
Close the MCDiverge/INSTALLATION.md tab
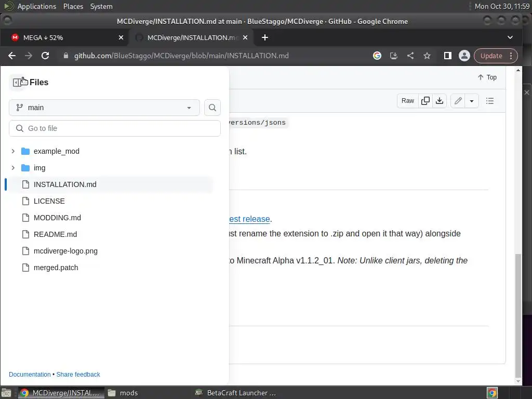245,37
